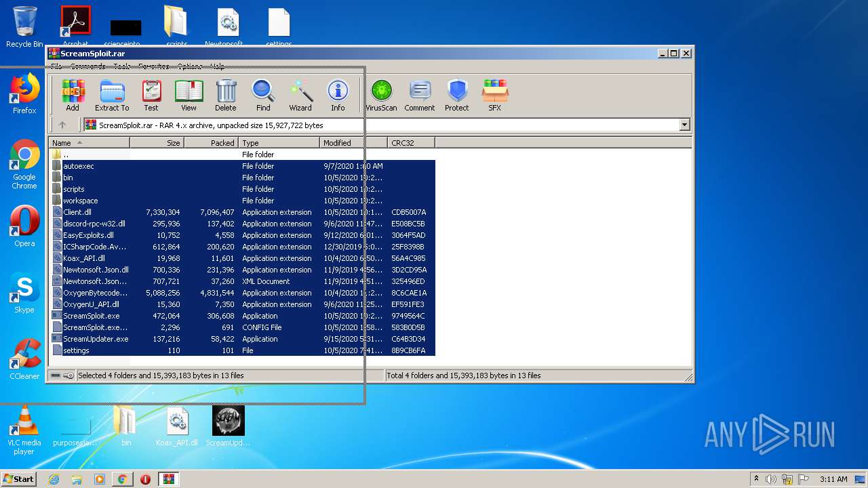The height and width of the screenshot is (488, 868).
Task: Select discord-rpc-w32.dll file
Action: point(242,224)
